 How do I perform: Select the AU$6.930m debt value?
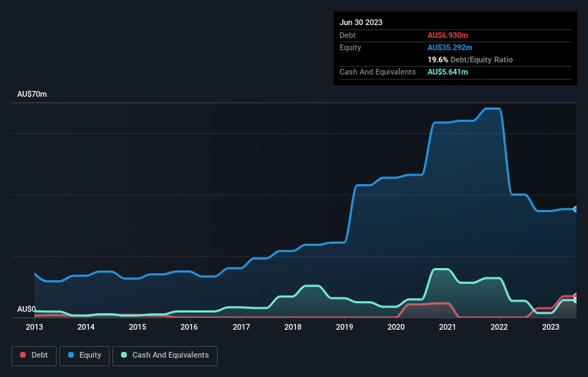coord(448,35)
